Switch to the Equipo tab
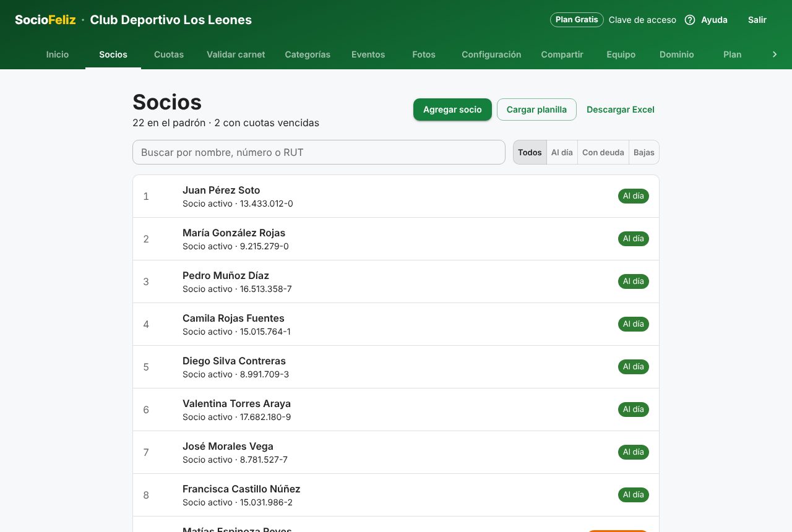The height and width of the screenshot is (532, 792). click(621, 54)
